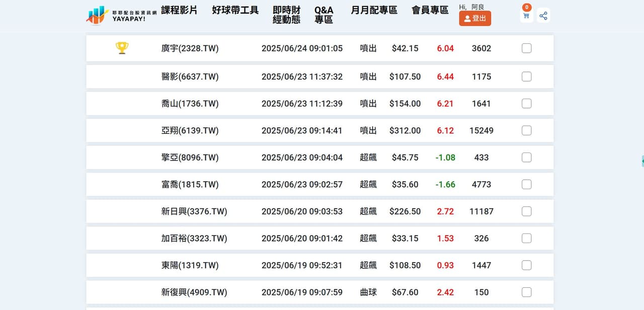Click stock name 廣宇(2328.TW)
This screenshot has height=310, width=644.
(x=190, y=48)
